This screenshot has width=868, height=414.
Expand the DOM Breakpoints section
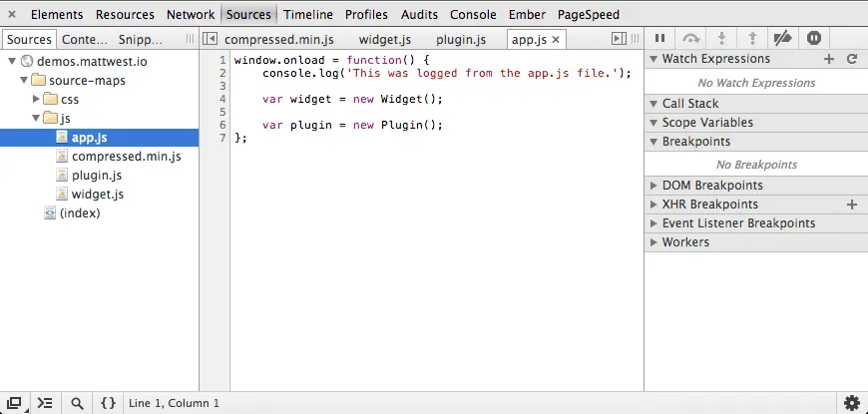pyautogui.click(x=653, y=186)
